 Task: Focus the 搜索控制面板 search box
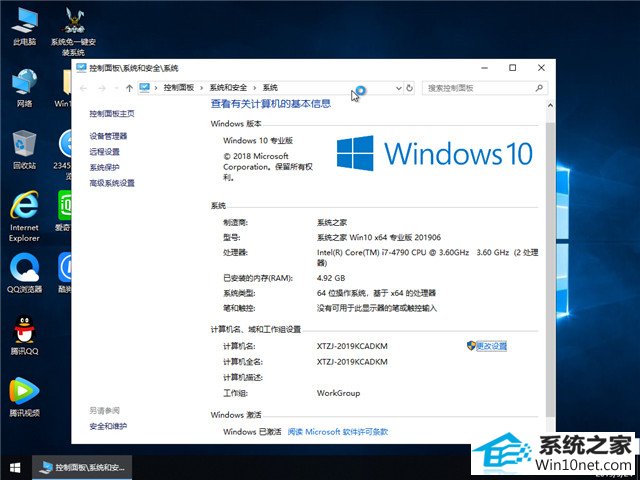coord(484,88)
